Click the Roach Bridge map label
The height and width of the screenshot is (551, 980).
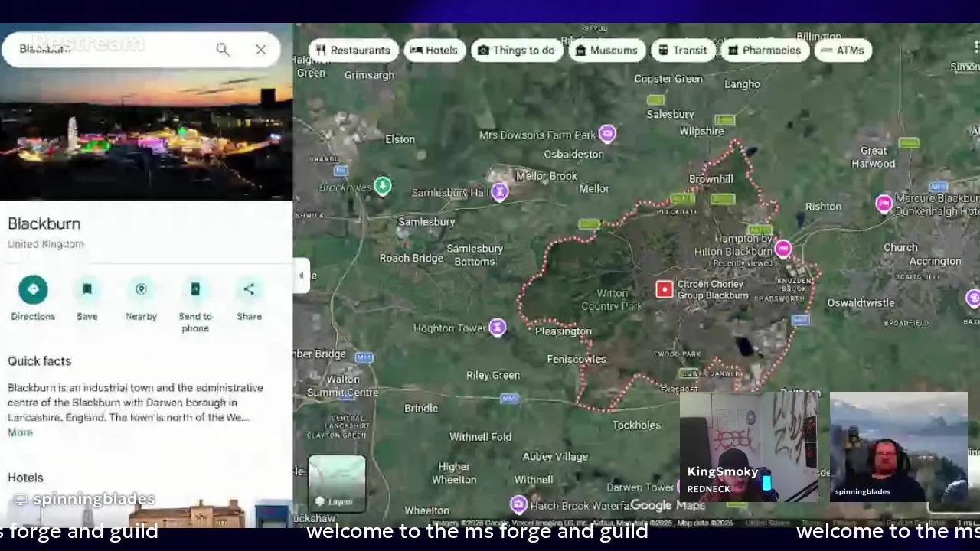(x=411, y=258)
